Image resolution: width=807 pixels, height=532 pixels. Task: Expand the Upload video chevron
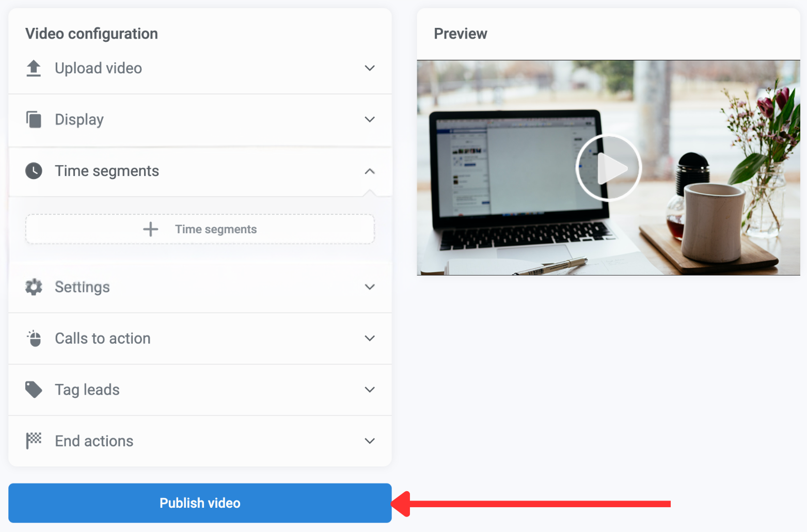pyautogui.click(x=370, y=68)
